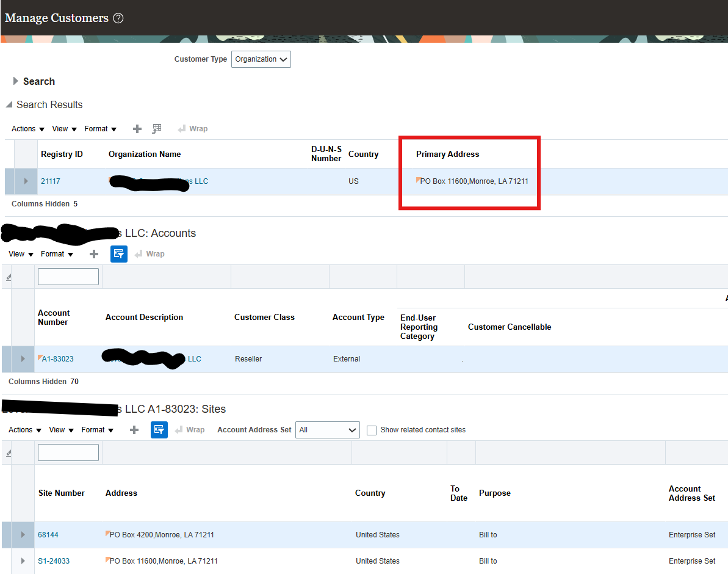Click Columns Hidden 70 text
Viewport: 728px width, 574px height.
click(44, 382)
